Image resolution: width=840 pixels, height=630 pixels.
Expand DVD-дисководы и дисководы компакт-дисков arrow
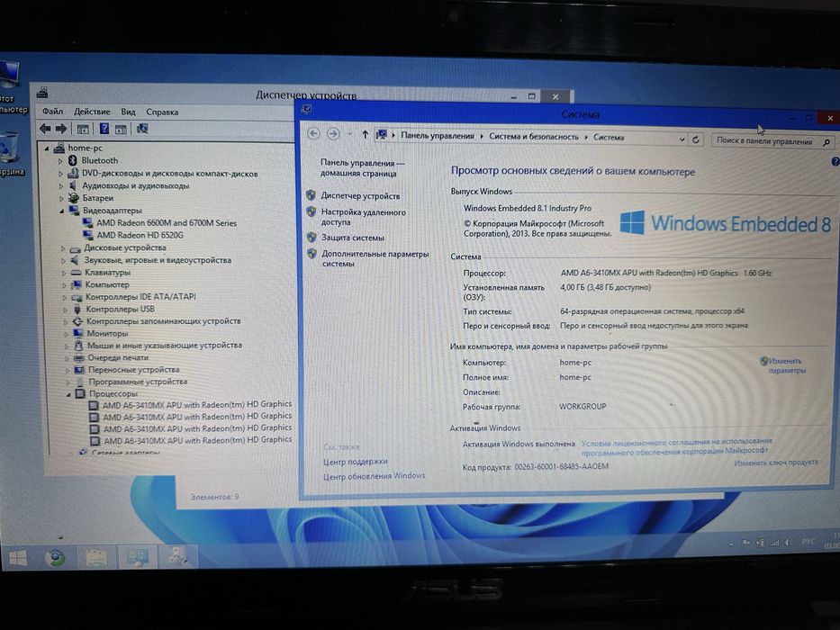60,174
